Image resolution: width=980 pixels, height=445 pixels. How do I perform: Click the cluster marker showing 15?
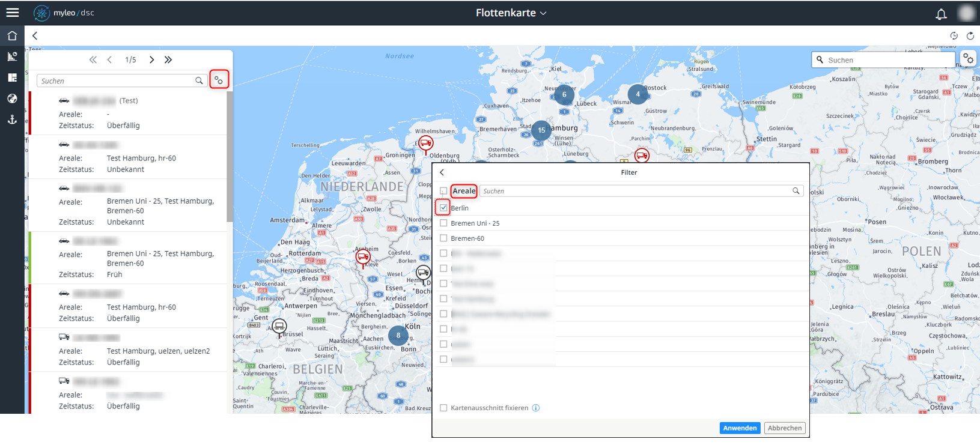pos(541,130)
